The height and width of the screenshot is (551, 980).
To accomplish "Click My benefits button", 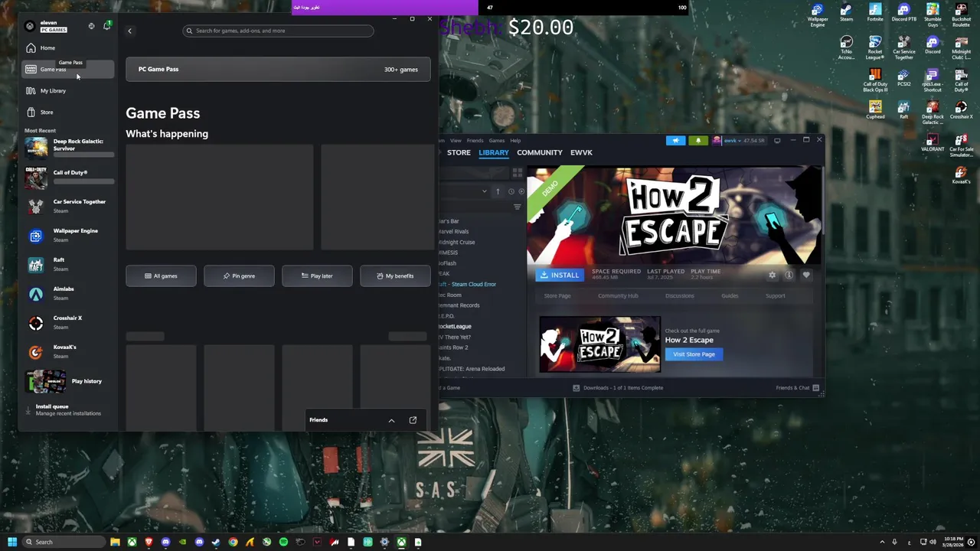I will (395, 276).
